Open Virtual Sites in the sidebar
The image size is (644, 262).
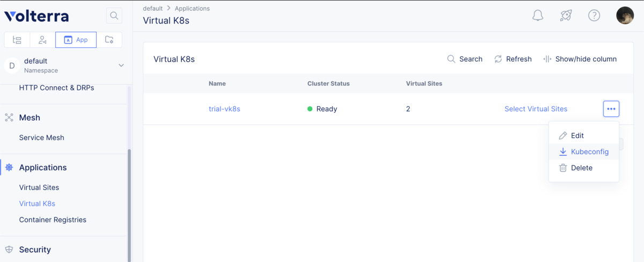[x=39, y=187]
